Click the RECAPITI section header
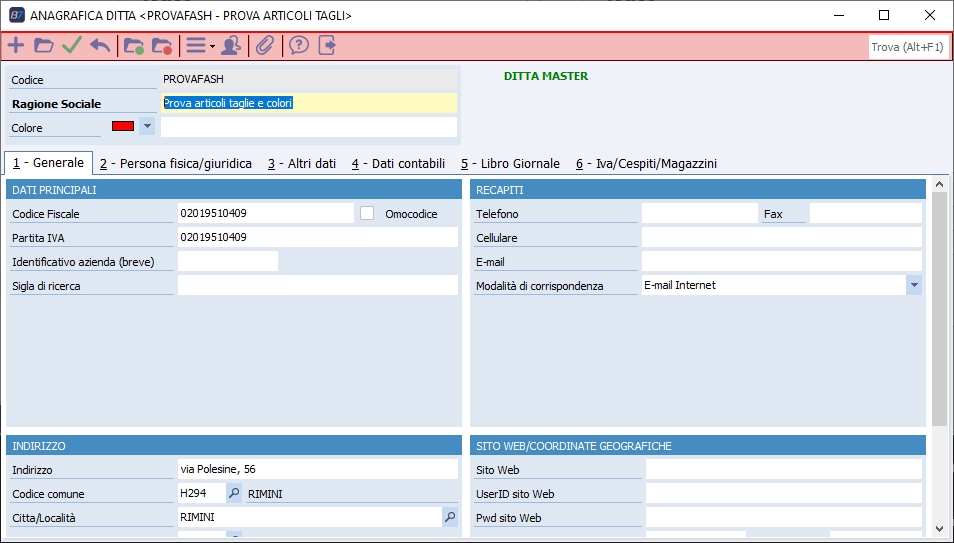 click(698, 190)
